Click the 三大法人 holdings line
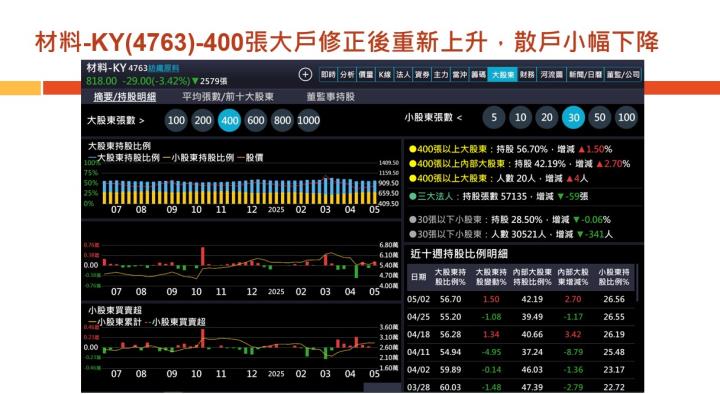720x394 pixels. 498,196
